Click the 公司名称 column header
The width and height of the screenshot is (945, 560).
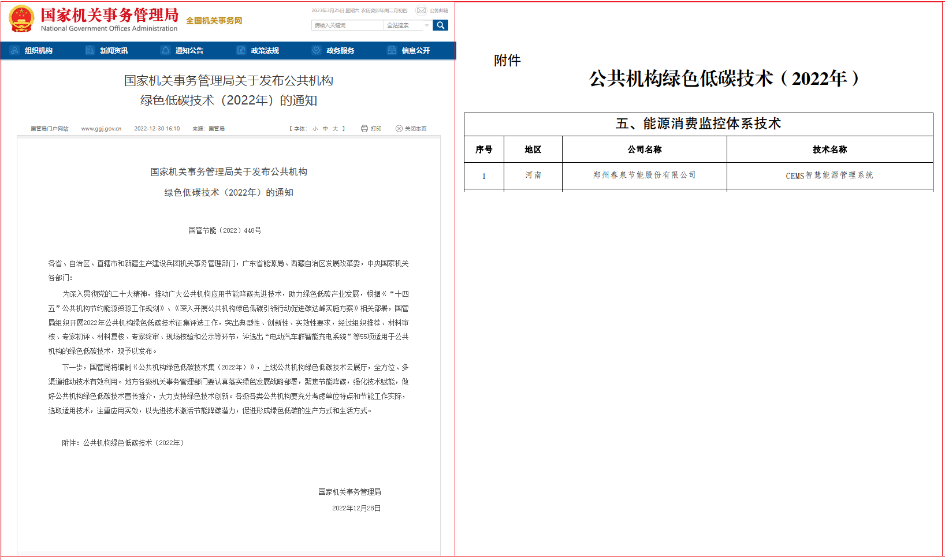click(x=645, y=150)
